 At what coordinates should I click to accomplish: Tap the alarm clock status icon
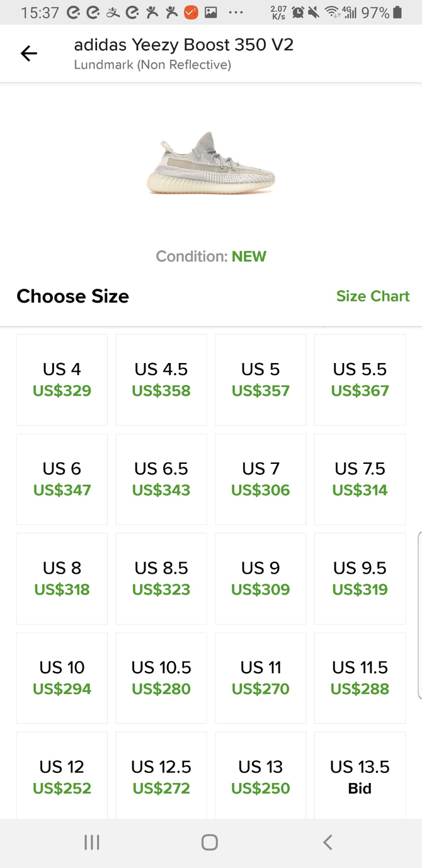297,12
